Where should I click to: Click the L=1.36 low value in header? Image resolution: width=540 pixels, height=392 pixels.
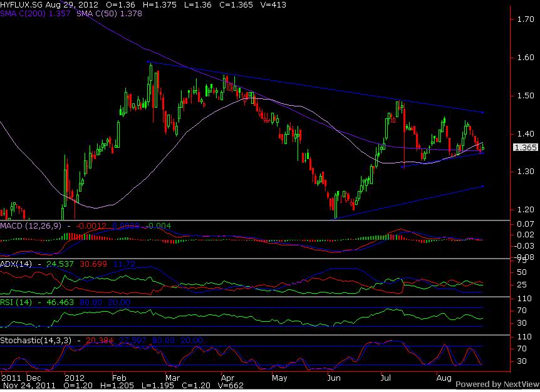click(197, 5)
